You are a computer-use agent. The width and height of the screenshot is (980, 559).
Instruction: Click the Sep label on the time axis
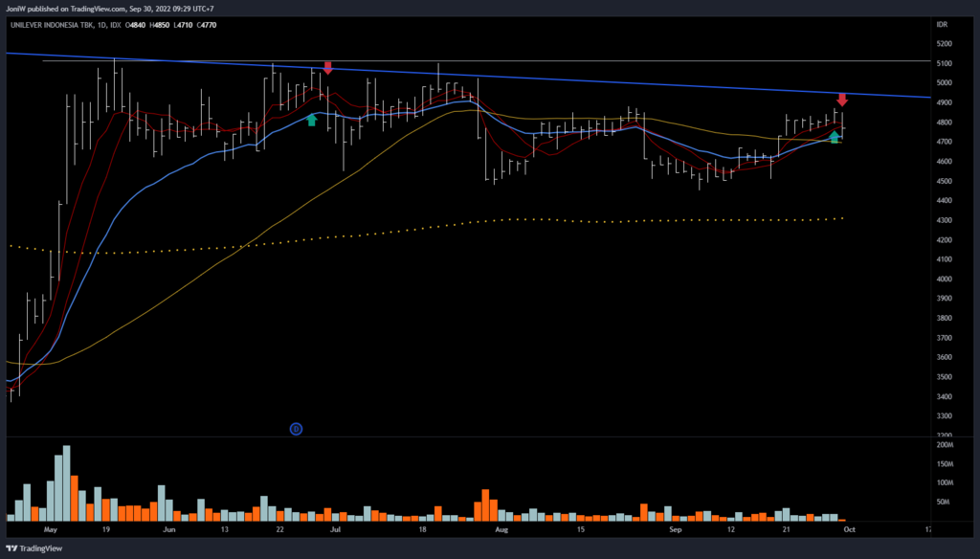(676, 528)
